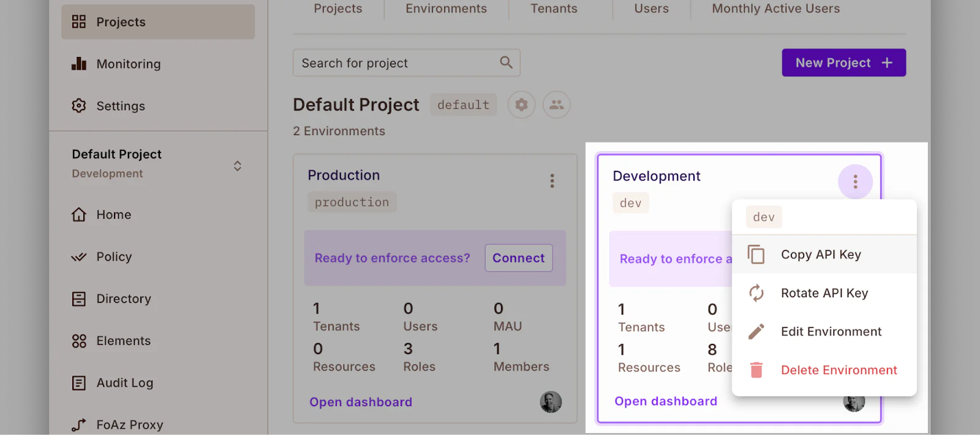This screenshot has width=980, height=435.
Task: Select Delete Environment
Action: (824, 370)
